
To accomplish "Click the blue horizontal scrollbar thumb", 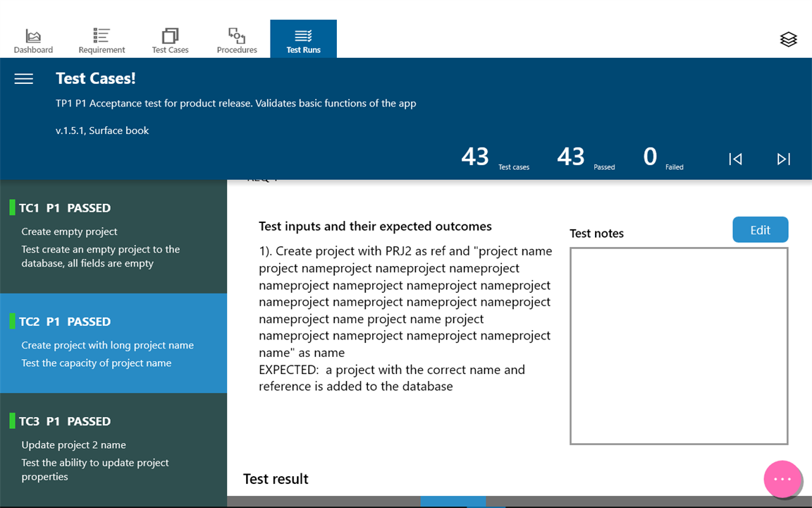I will coord(453,501).
